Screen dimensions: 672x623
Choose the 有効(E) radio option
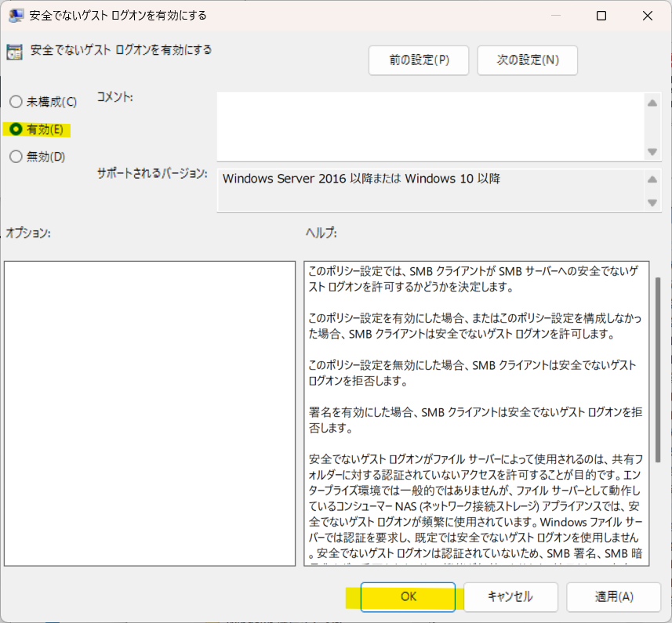coord(16,129)
